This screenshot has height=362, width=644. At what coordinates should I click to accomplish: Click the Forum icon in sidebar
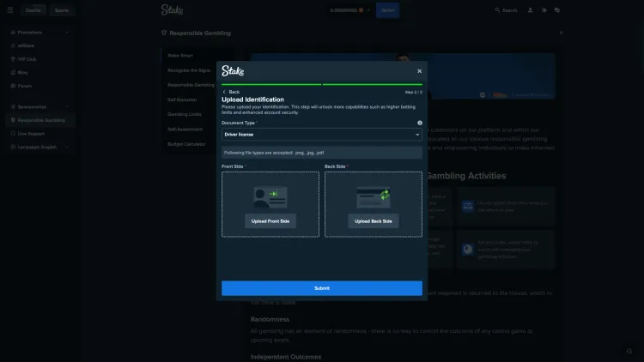[13, 86]
